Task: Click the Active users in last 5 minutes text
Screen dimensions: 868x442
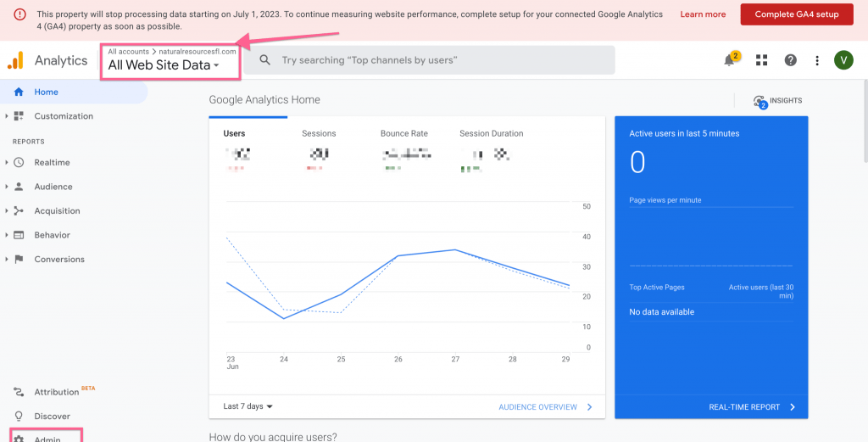Action: click(x=684, y=133)
